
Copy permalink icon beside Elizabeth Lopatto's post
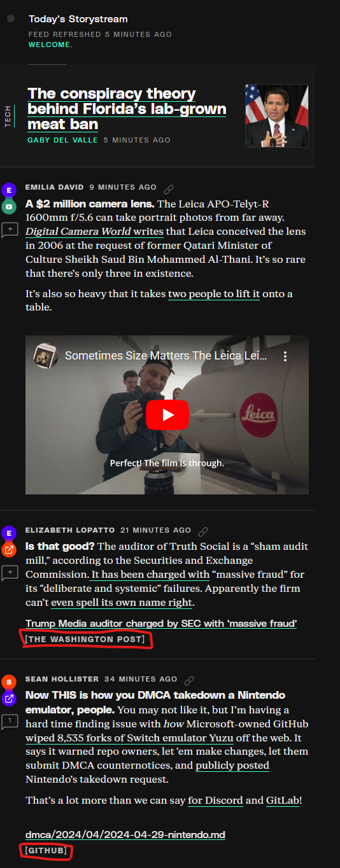(x=203, y=531)
